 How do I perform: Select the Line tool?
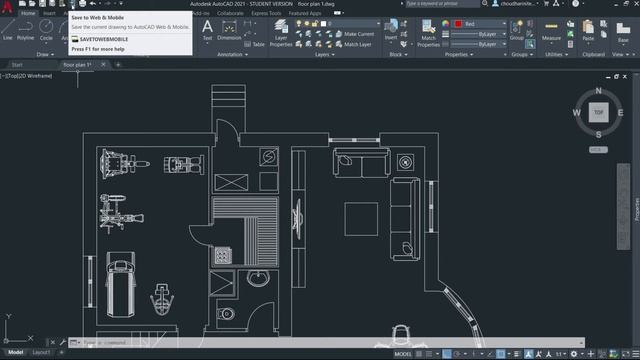tap(8, 29)
